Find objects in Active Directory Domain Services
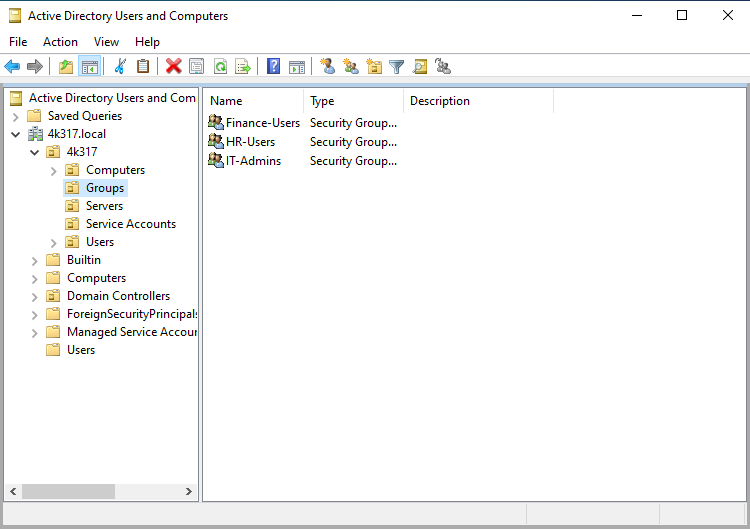This screenshot has height=529, width=750. click(420, 66)
